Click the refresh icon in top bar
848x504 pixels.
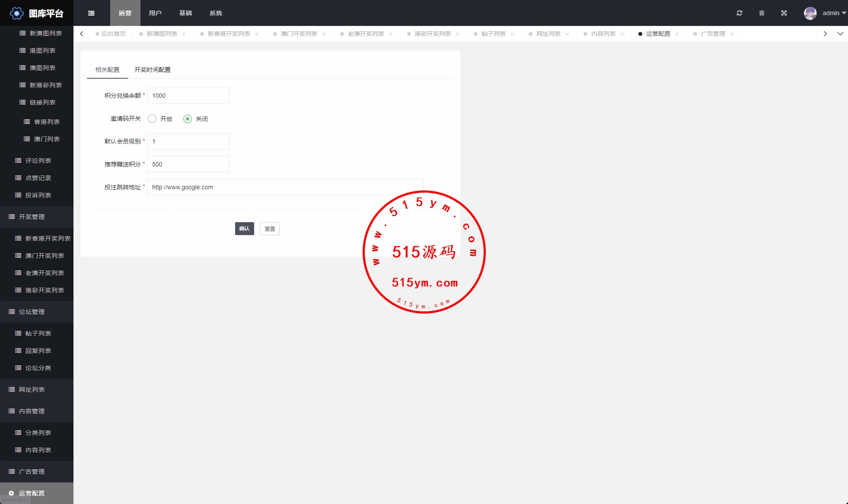(x=740, y=13)
